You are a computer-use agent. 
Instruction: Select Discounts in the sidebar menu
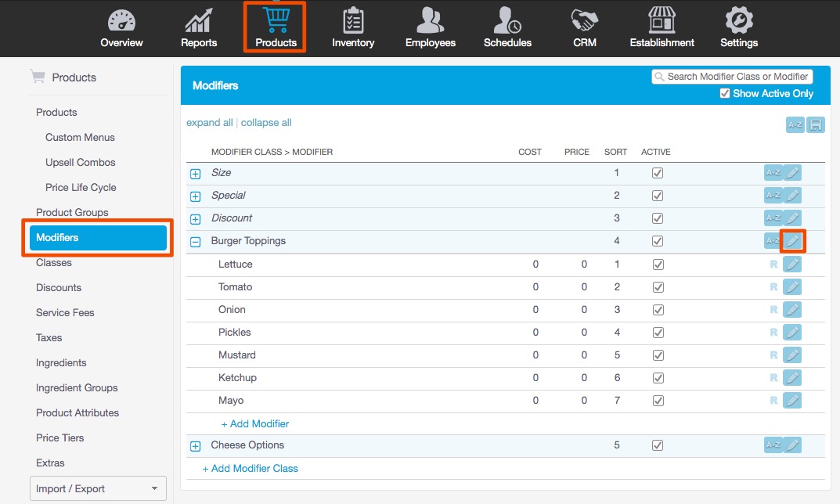[x=59, y=287]
